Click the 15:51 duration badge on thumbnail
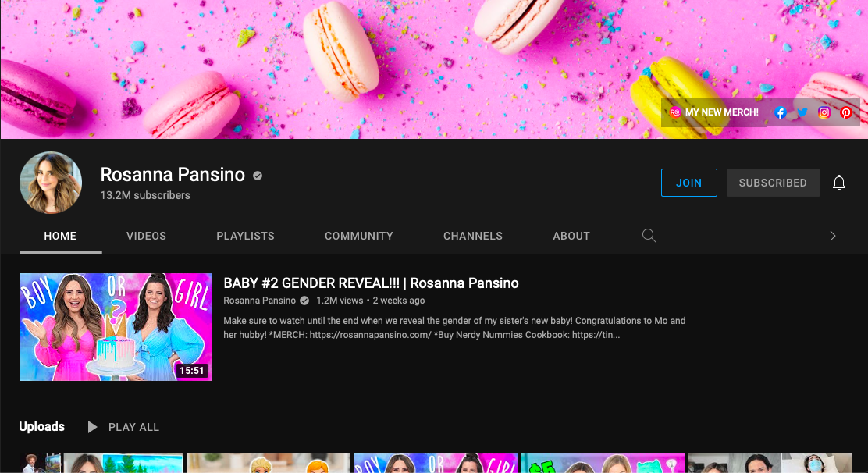 191,370
